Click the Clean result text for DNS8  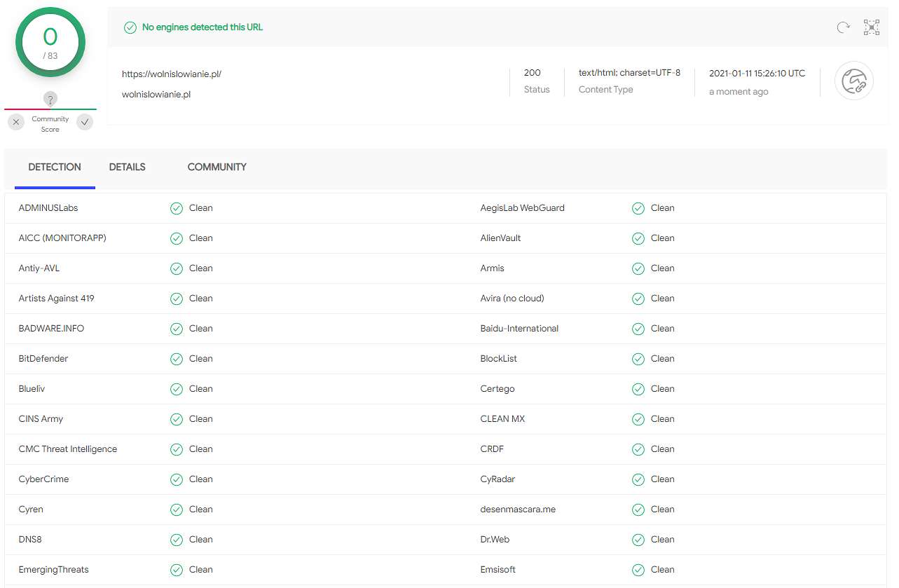201,540
